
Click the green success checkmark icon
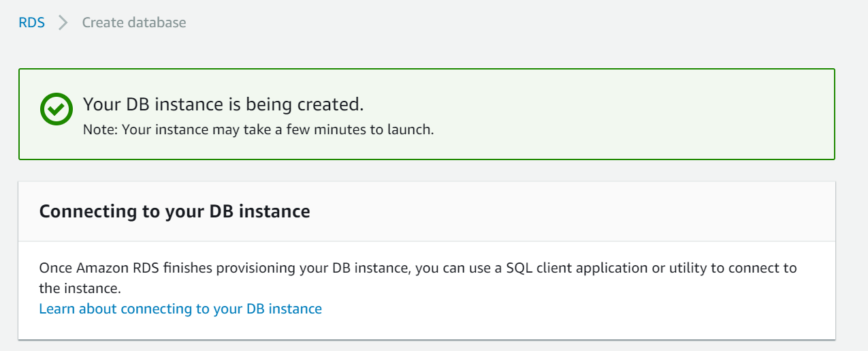tap(55, 109)
